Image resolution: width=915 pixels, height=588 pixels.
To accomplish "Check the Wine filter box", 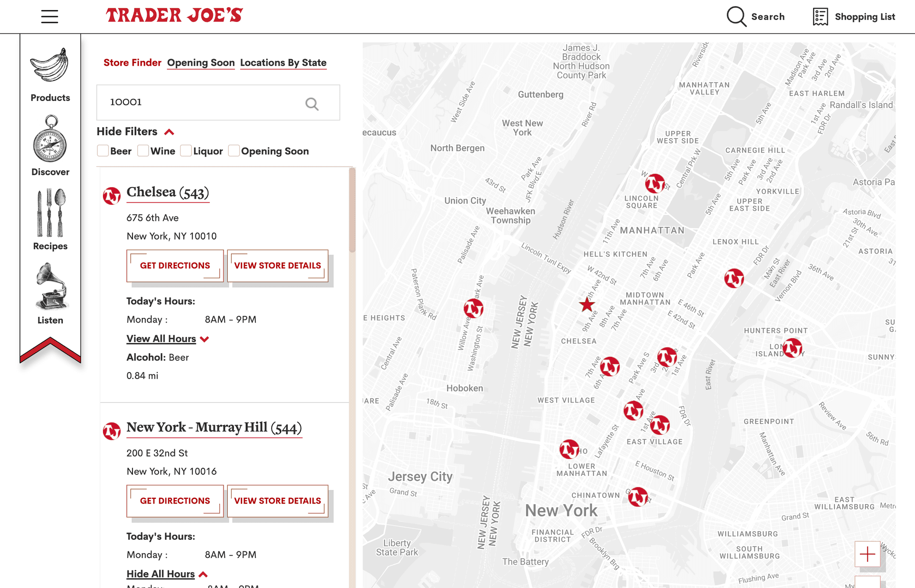I will point(143,150).
